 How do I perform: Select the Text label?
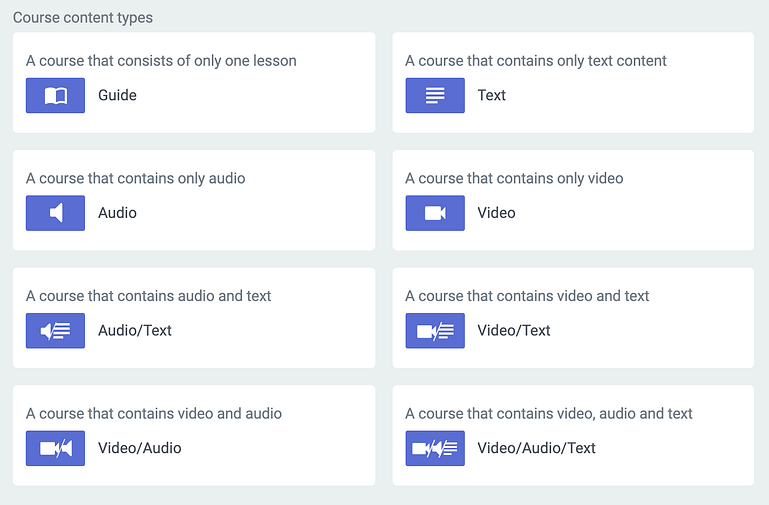coord(491,95)
